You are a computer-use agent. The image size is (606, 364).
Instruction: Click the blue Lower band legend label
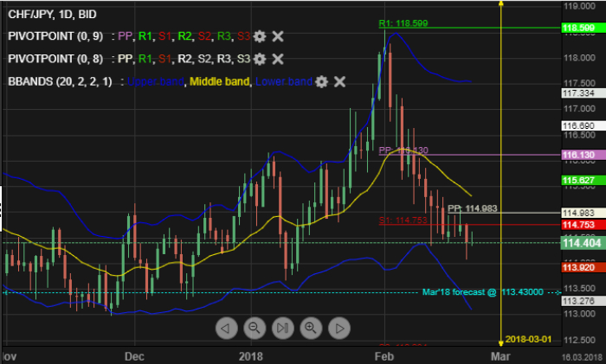tap(284, 81)
